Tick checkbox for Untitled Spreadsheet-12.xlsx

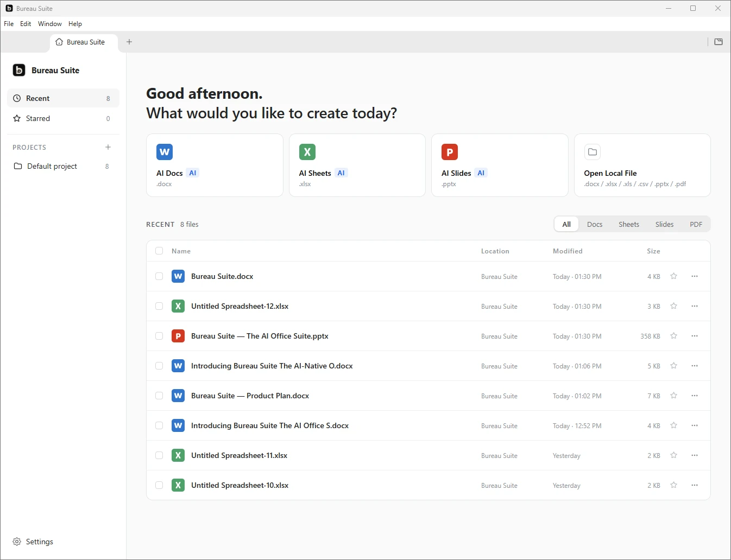point(159,306)
